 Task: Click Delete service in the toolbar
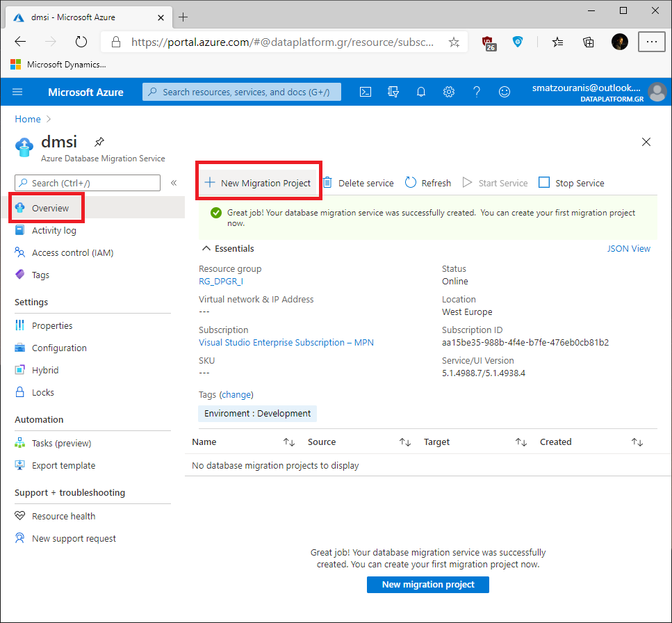coord(358,183)
